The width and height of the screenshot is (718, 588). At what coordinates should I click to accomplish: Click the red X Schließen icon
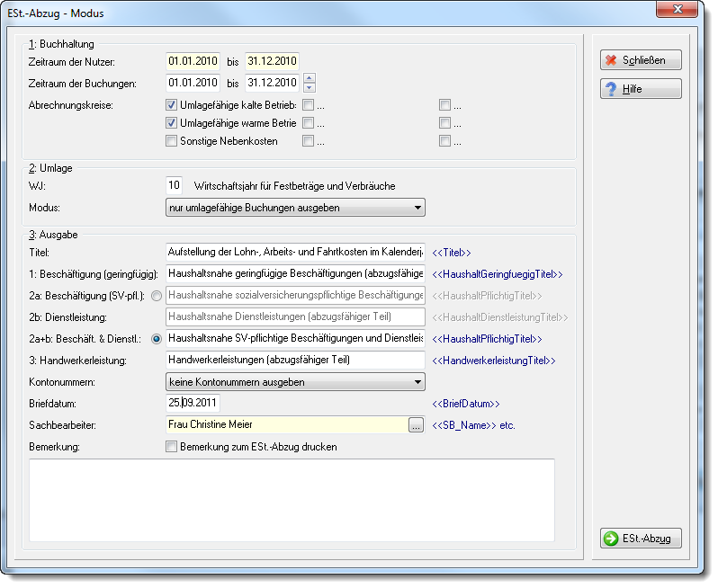(x=611, y=60)
